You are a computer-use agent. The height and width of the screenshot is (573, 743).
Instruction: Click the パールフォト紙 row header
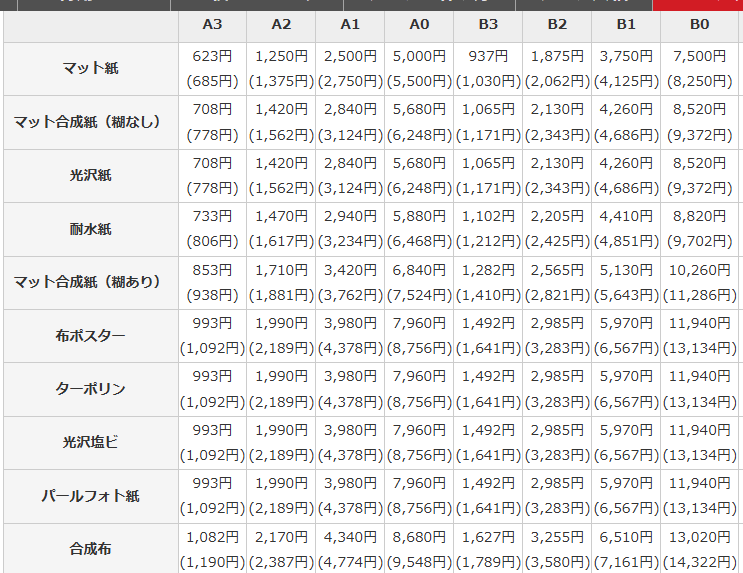click(91, 496)
